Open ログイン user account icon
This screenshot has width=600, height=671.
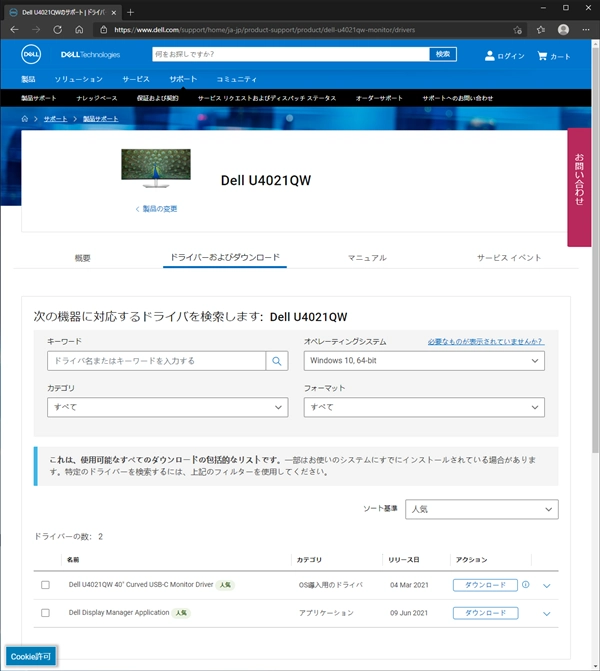490,56
